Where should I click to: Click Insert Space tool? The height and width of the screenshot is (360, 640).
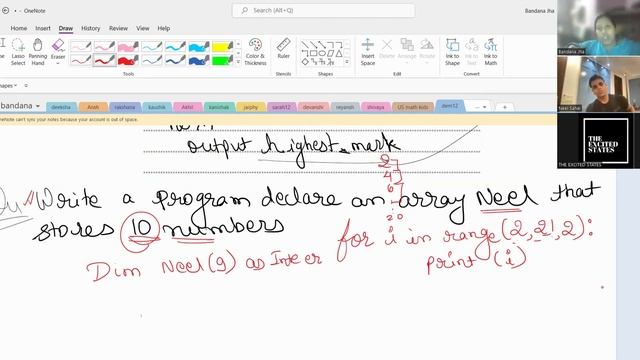[x=367, y=52]
